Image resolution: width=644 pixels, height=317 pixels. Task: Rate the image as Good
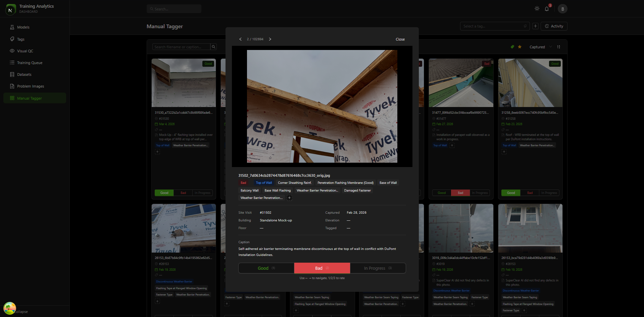[x=266, y=268]
